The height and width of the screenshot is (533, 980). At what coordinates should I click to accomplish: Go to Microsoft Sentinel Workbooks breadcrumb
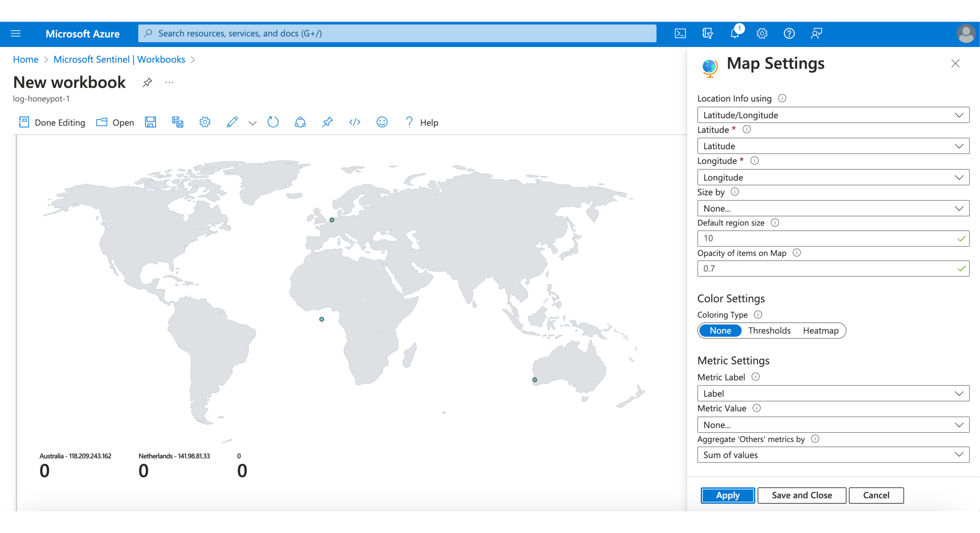pyautogui.click(x=119, y=59)
